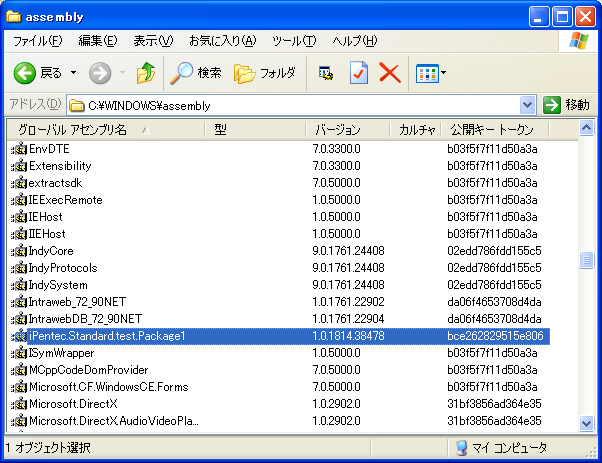Image resolution: width=602 pixels, height=463 pixels.
Task: Expand the Views dropdown arrow
Action: (443, 73)
